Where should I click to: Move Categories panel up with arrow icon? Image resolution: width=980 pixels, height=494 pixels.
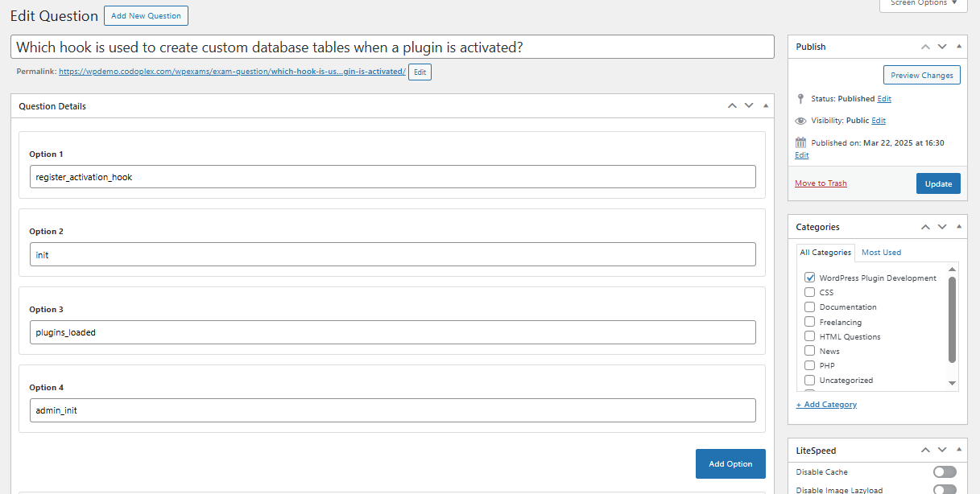click(925, 227)
